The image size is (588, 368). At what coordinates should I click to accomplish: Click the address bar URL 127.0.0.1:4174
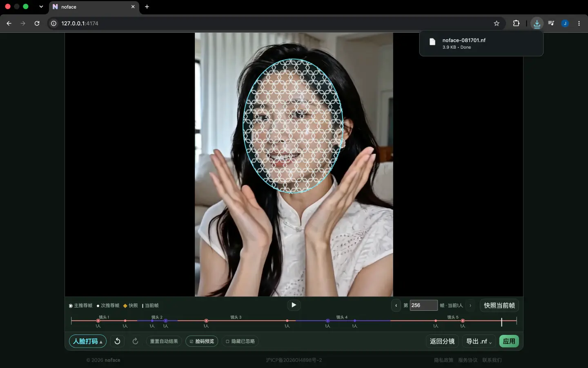(x=80, y=23)
